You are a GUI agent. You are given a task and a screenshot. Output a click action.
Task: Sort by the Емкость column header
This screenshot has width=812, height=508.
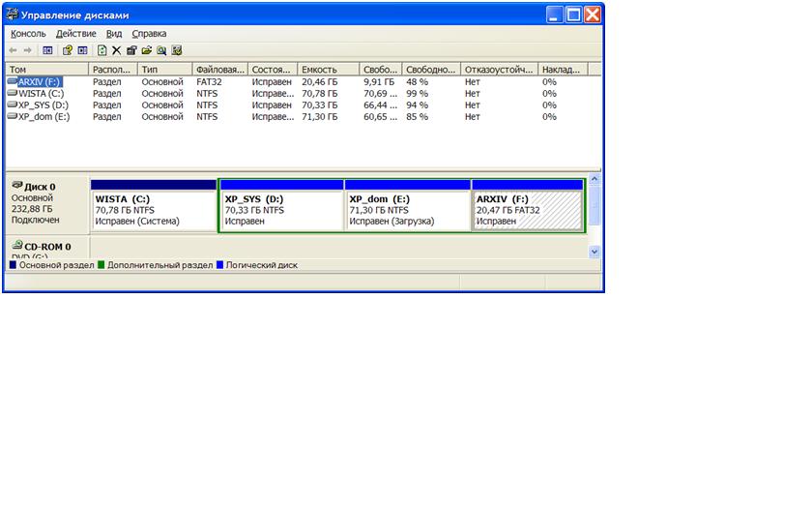[x=329, y=69]
